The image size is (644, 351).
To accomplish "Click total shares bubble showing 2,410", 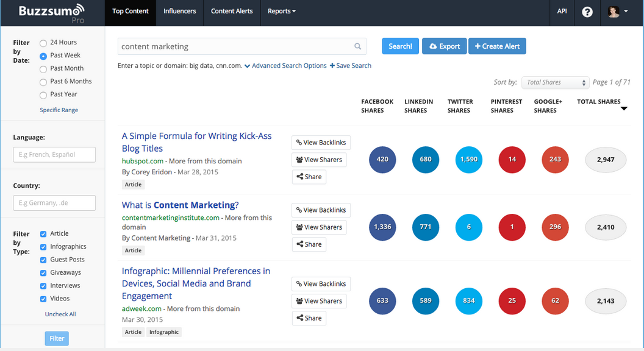I will (606, 227).
